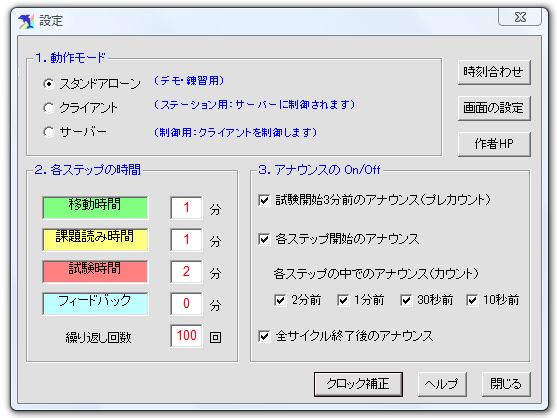Toggle 試験開始3分前のアナウンス checkbox
The image size is (557, 418).
coord(264,200)
